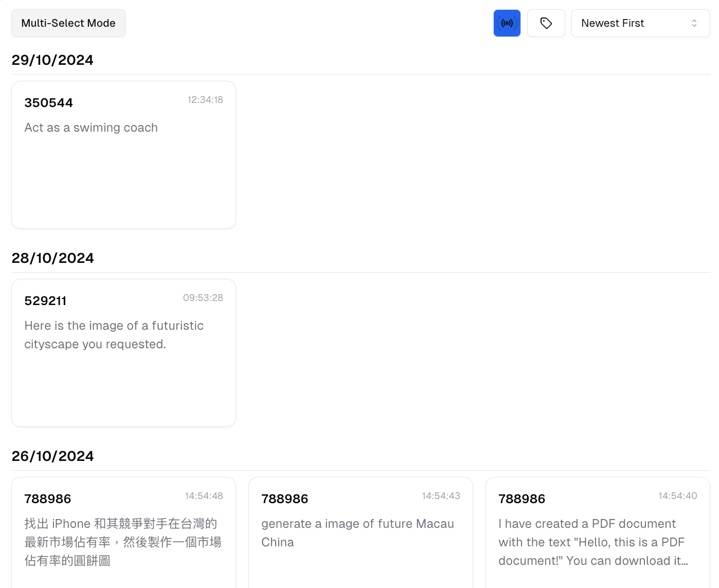Open the 'future Macau China' image message

[x=357, y=533]
